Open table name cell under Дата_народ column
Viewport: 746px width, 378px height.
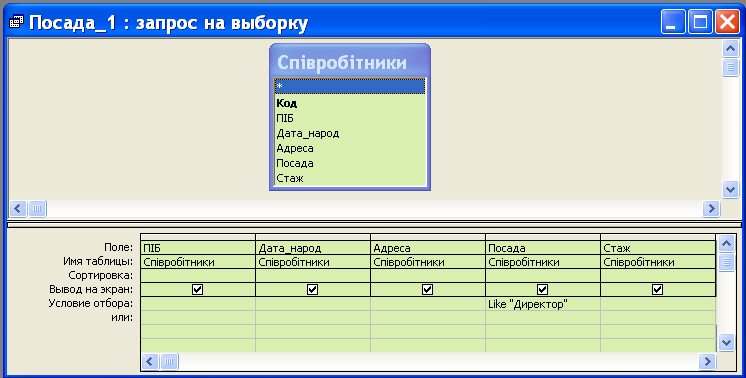pyautogui.click(x=313, y=262)
